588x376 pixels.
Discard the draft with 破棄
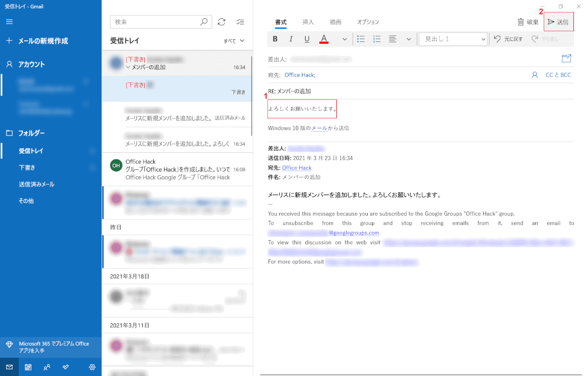(528, 22)
